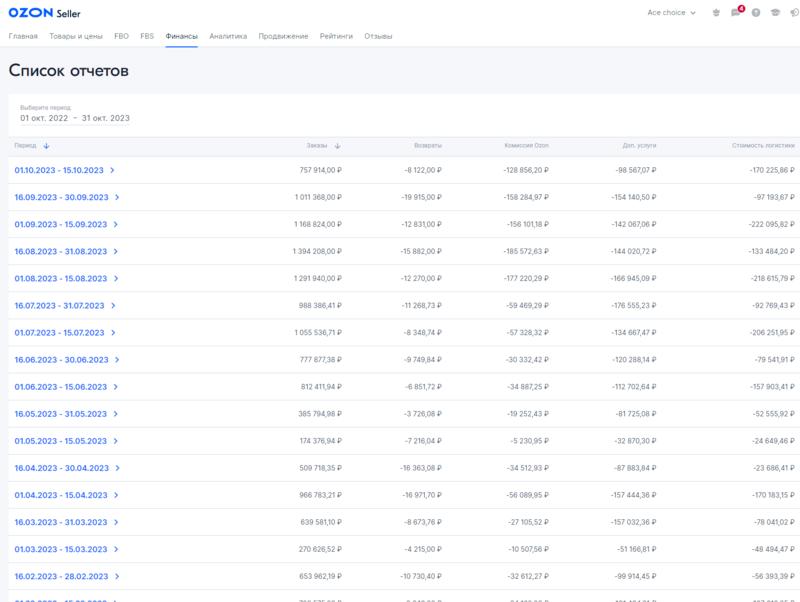Click the Комиссия Ozon column header

point(526,146)
